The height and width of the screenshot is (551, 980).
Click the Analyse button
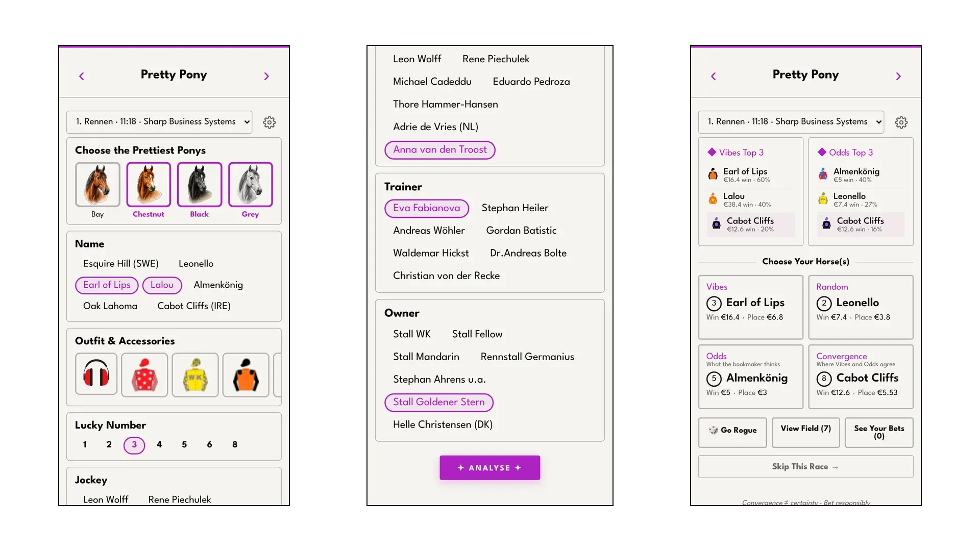[x=489, y=468]
